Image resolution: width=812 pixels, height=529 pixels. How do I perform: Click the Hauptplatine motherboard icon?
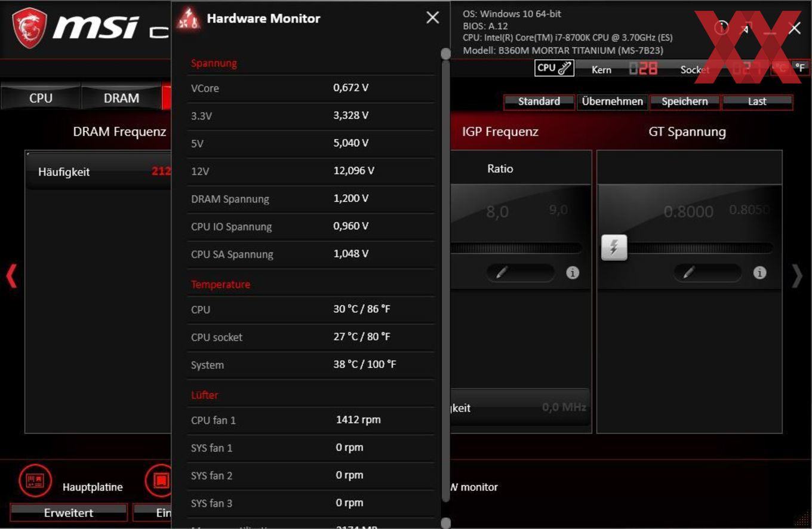[x=35, y=481]
